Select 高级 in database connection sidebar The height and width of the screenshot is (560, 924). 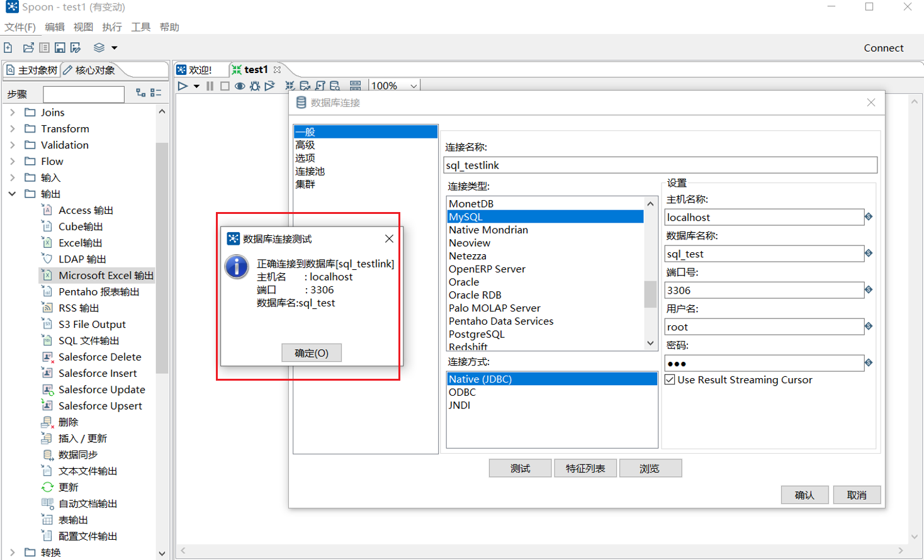tap(305, 145)
